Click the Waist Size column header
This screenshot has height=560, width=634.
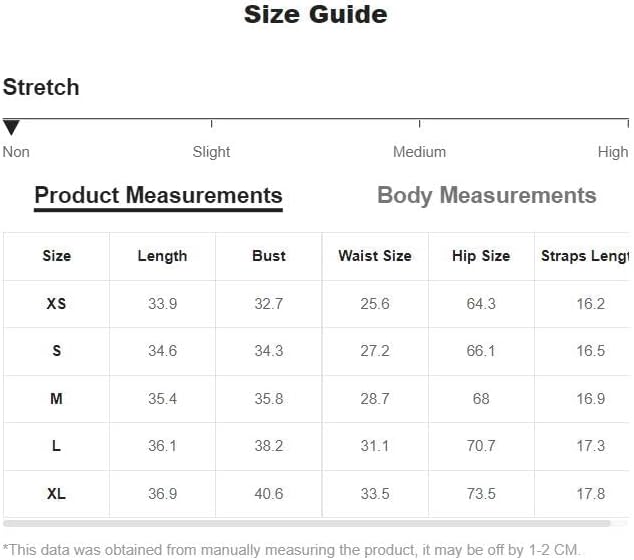[x=375, y=256]
